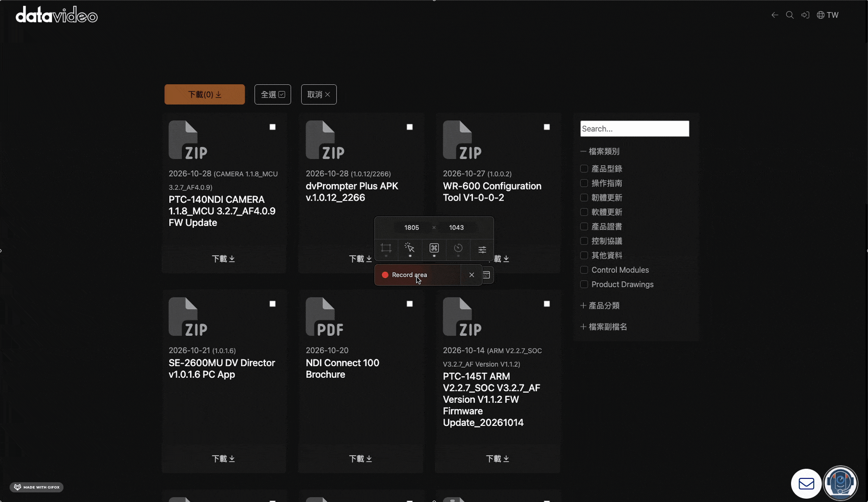This screenshot has height=502, width=868.
Task: Select the crop area icon in recorder toolbar
Action: [386, 248]
